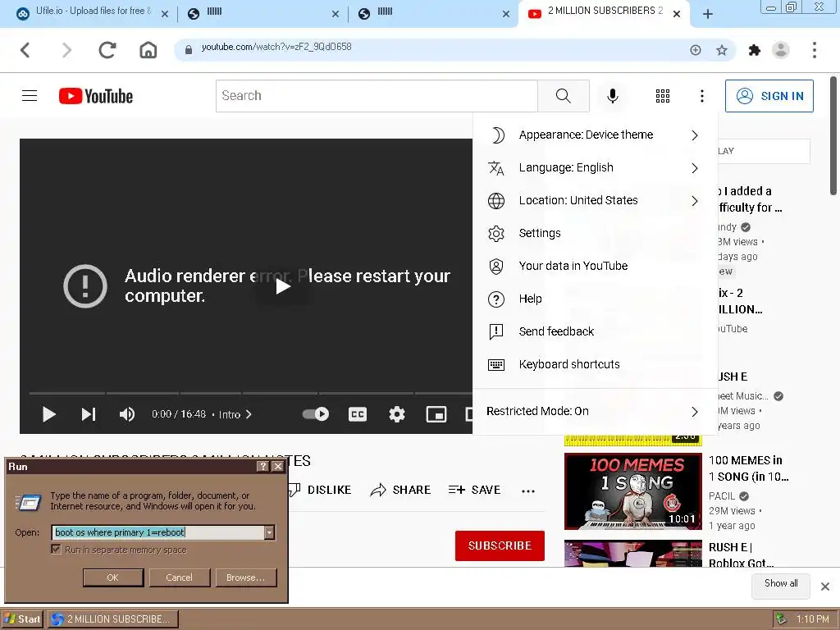840x630 pixels.
Task: Click the Run dialog help question button
Action: point(262,467)
